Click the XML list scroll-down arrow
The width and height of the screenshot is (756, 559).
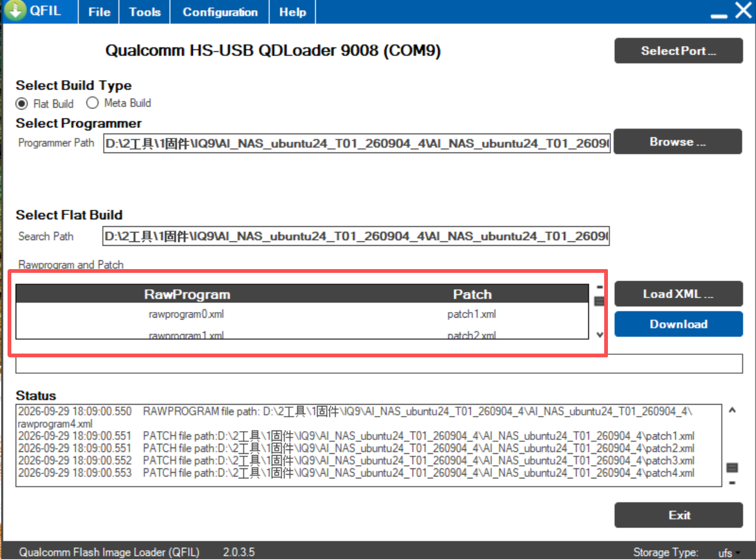pos(600,335)
